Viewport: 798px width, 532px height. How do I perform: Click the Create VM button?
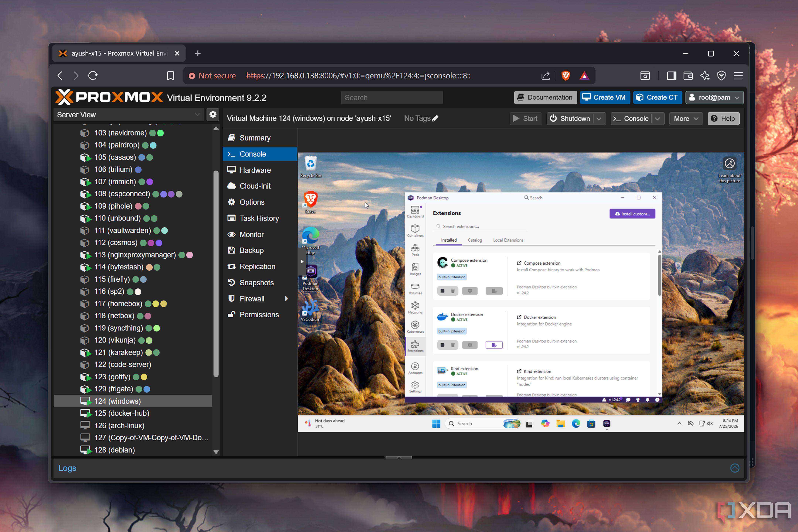(x=605, y=97)
